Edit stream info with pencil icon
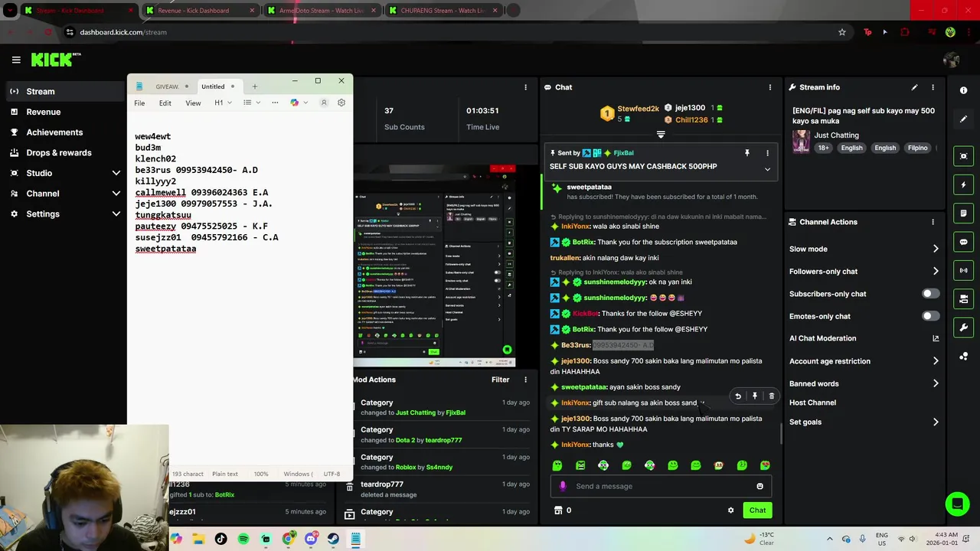Image resolution: width=980 pixels, height=551 pixels. 914,87
